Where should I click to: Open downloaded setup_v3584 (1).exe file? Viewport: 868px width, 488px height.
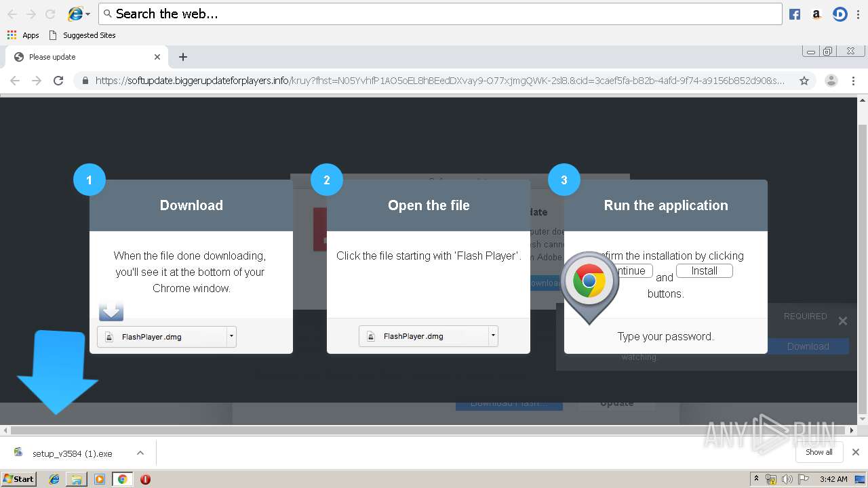72,453
